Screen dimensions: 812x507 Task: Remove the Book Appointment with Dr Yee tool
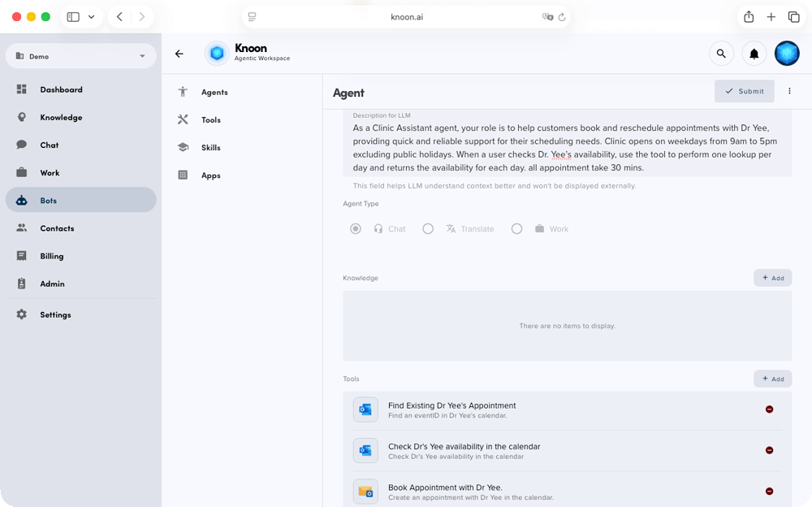(769, 492)
